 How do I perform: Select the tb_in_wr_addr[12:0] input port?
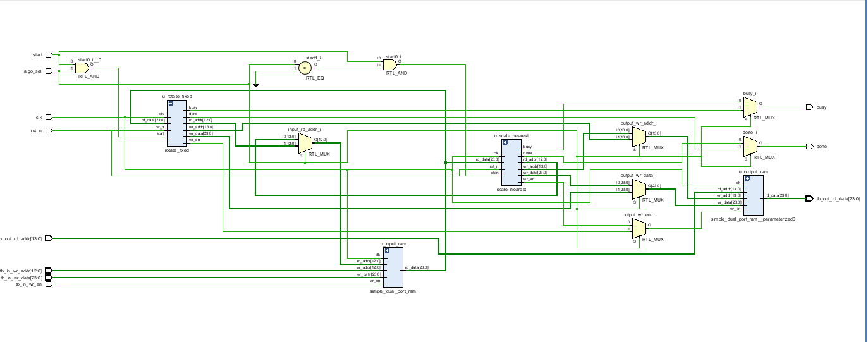coord(49,271)
